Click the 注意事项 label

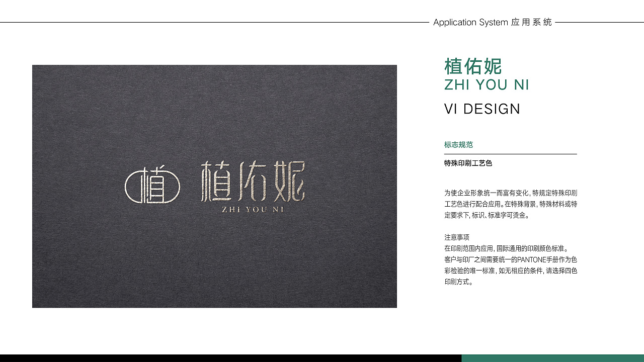tap(457, 237)
